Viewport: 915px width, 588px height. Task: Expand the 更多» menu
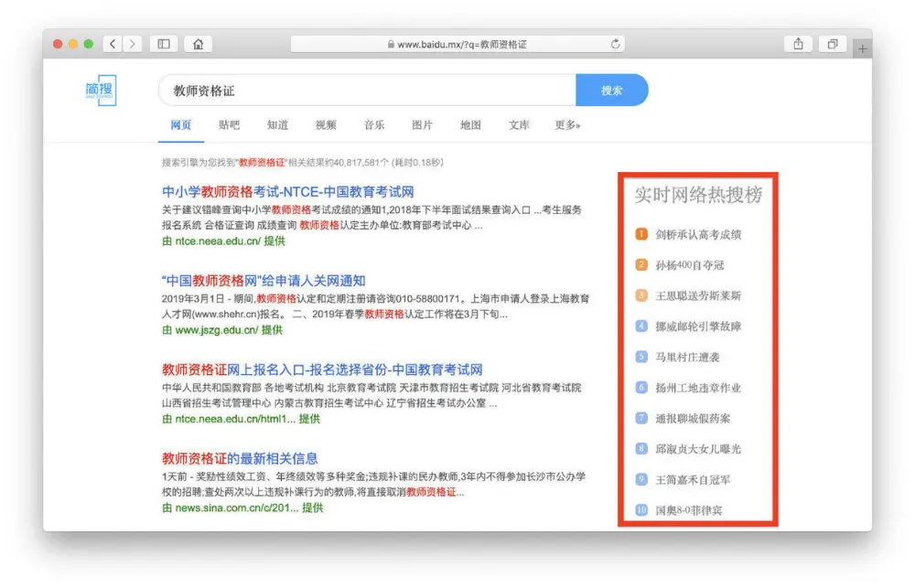pos(567,125)
